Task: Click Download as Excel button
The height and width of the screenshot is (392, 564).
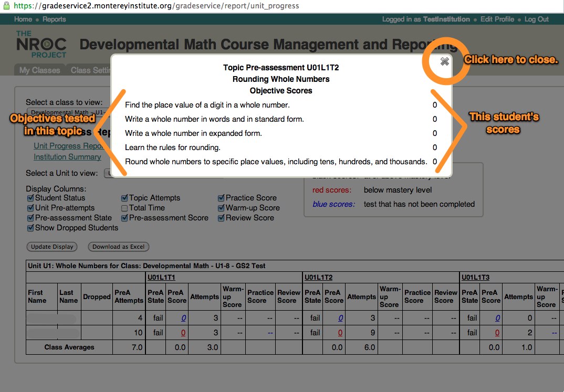Action: click(x=118, y=247)
